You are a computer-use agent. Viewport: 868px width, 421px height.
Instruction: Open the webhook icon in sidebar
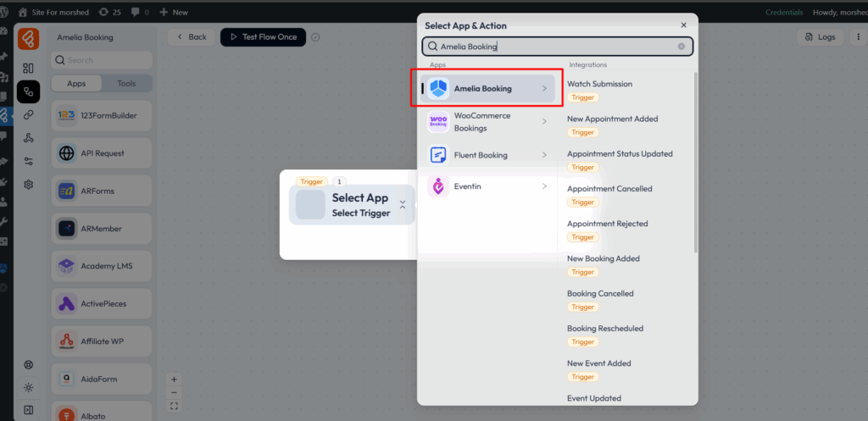28,138
